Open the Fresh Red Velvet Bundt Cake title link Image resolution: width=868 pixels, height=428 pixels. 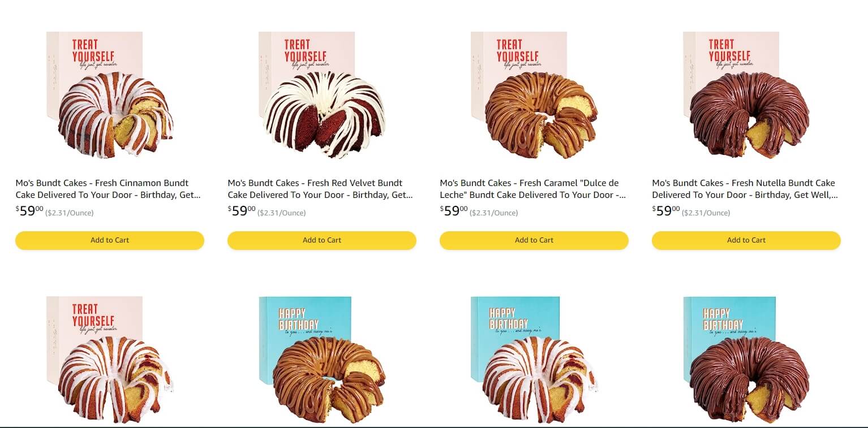tap(320, 189)
